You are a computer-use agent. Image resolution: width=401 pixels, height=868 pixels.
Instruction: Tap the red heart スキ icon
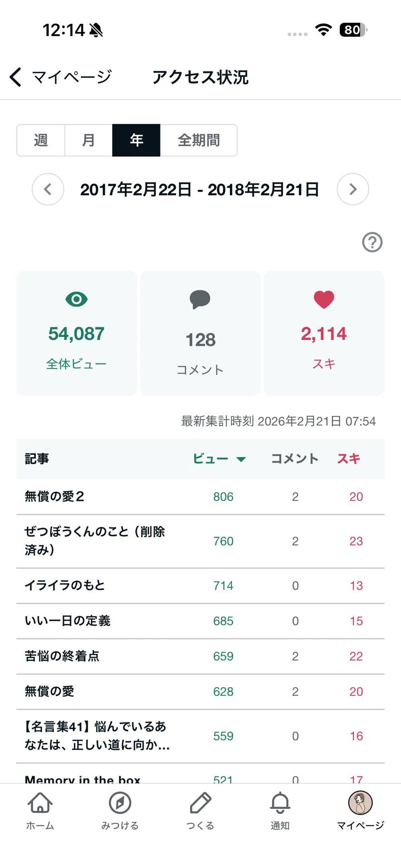[x=324, y=299]
